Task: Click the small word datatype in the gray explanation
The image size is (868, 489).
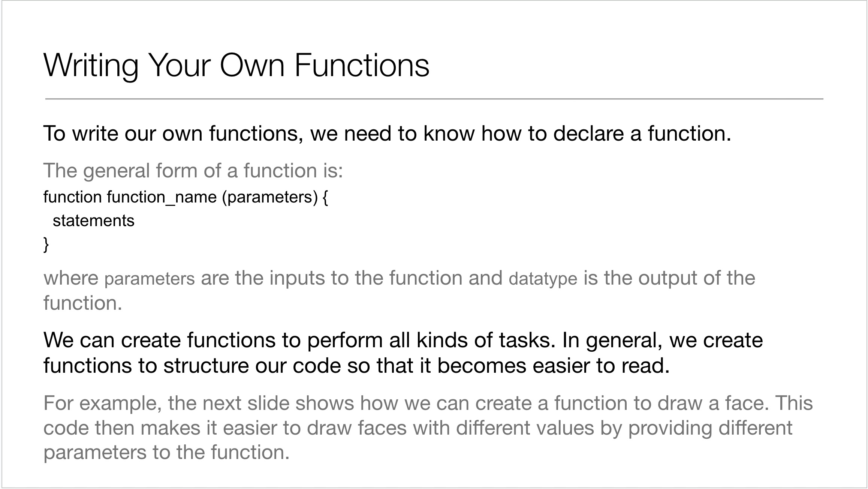Action: click(x=543, y=279)
